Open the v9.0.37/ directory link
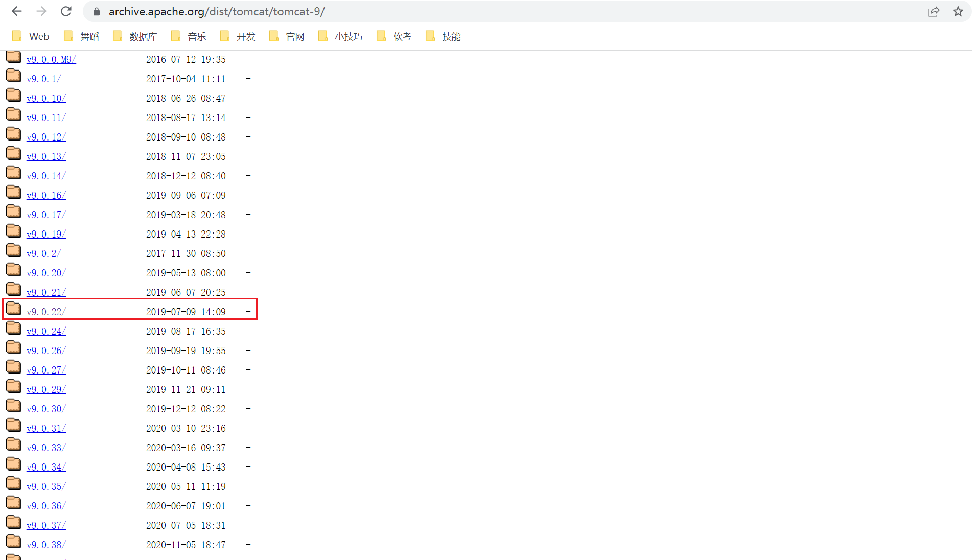This screenshot has width=972, height=560. tap(46, 525)
